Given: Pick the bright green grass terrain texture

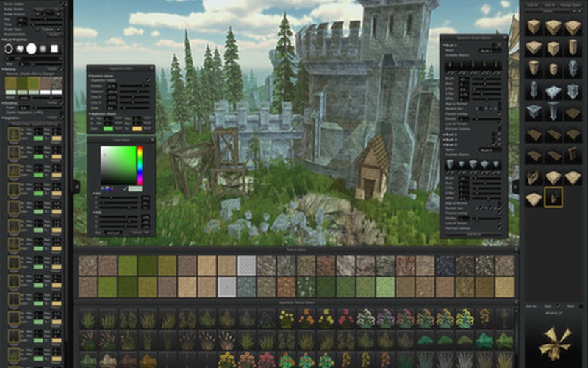Looking at the screenshot, I should coord(128,266).
